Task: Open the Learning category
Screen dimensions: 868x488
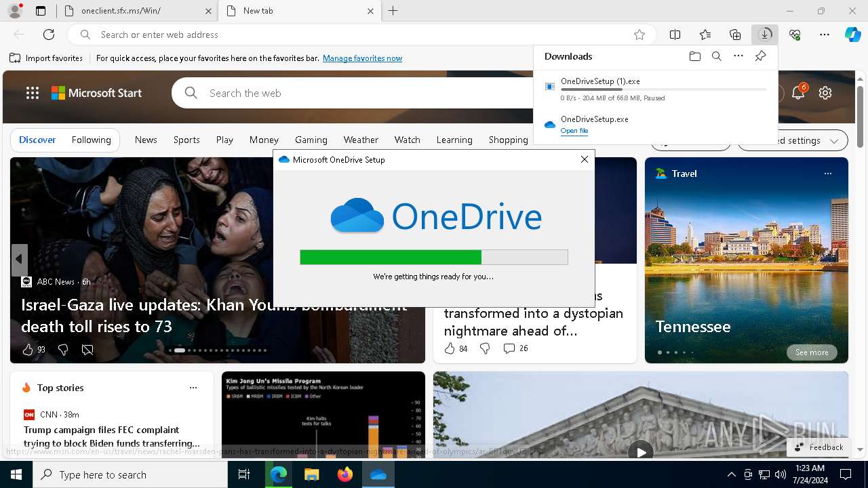Action: (x=454, y=140)
